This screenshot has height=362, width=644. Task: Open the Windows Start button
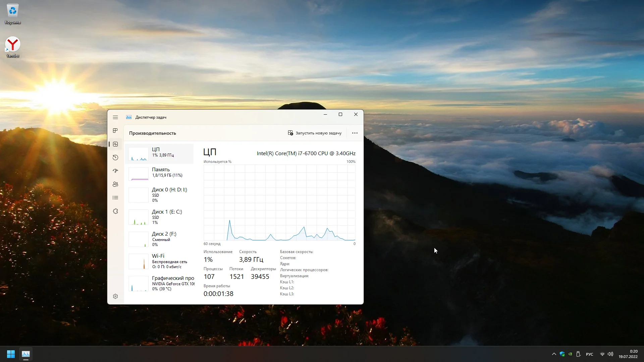11,354
